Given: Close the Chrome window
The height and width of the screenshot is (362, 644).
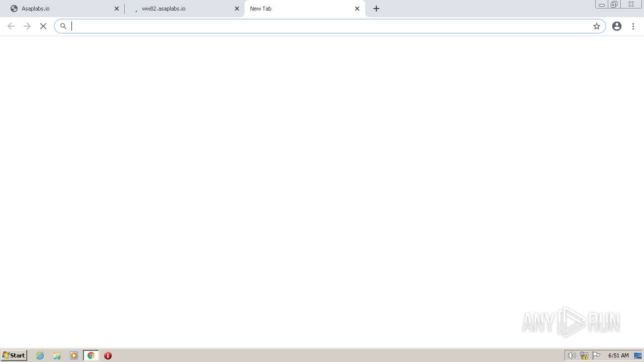Looking at the screenshot, I should pos(631,5).
